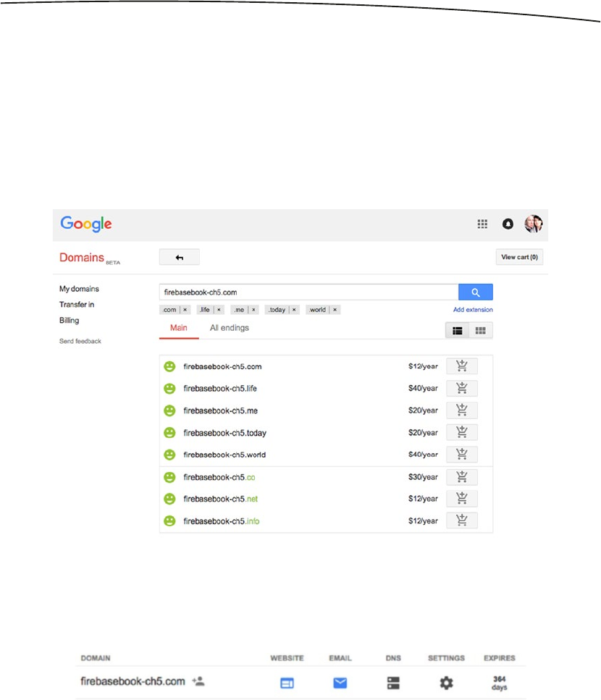This screenshot has height=700, width=601.
Task: Click the blue search magnifier button
Action: click(x=476, y=292)
